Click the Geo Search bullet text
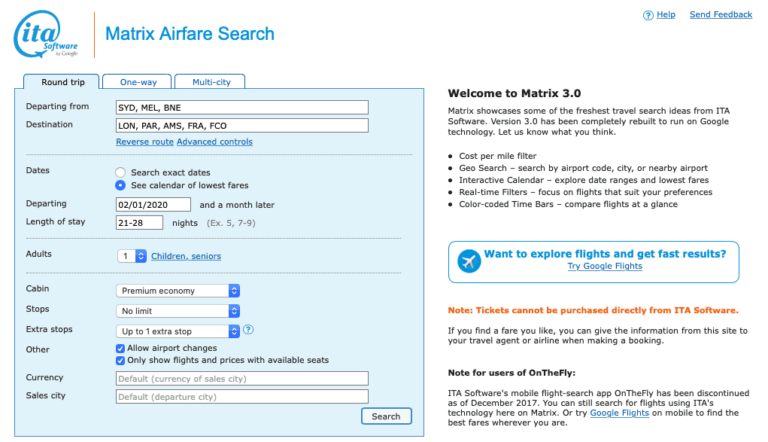Viewport: 768px width, 442px height. tap(583, 168)
